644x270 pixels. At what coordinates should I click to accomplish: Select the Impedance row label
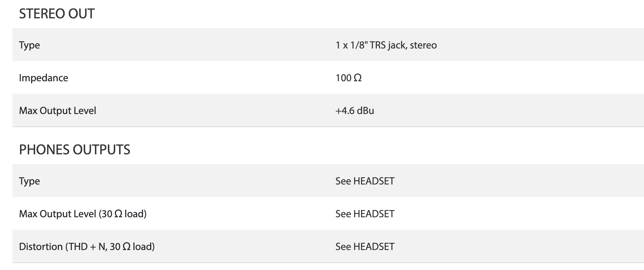pos(44,78)
